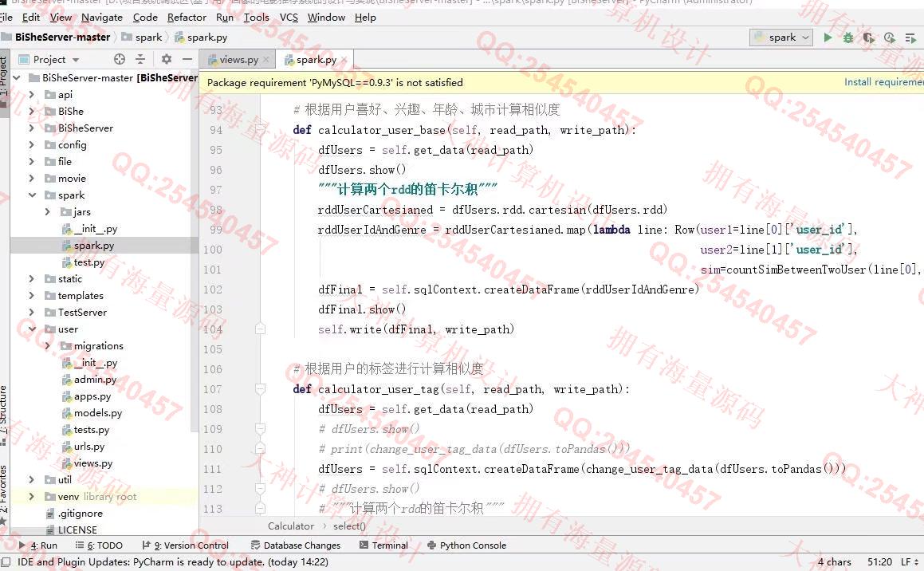Close the views.py editor tab
This screenshot has height=571, width=924.
point(265,60)
